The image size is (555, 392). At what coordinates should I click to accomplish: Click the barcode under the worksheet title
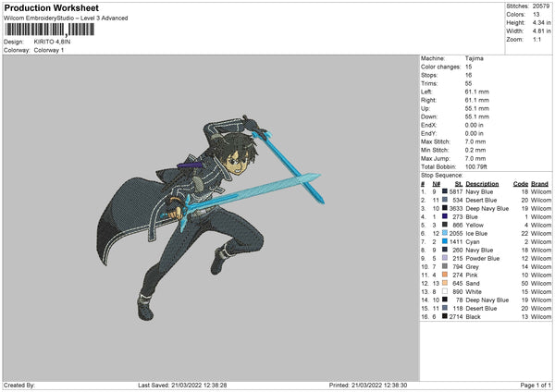[50, 30]
